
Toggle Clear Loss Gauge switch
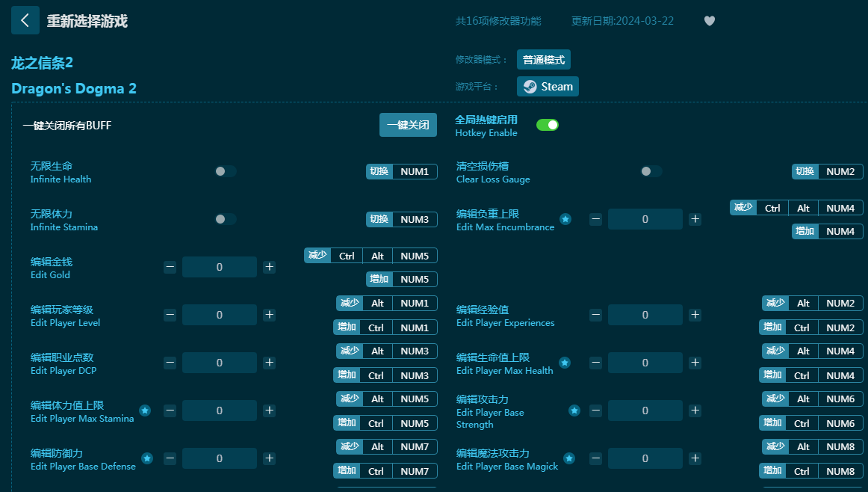(x=651, y=171)
